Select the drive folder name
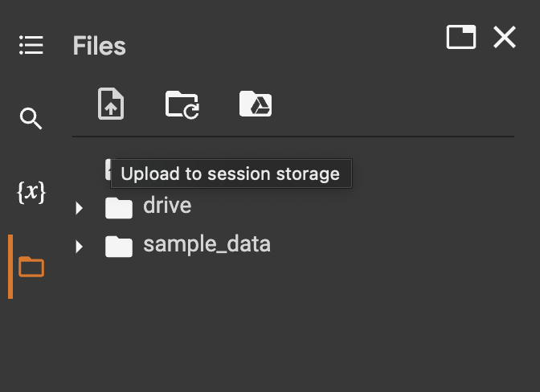 167,206
